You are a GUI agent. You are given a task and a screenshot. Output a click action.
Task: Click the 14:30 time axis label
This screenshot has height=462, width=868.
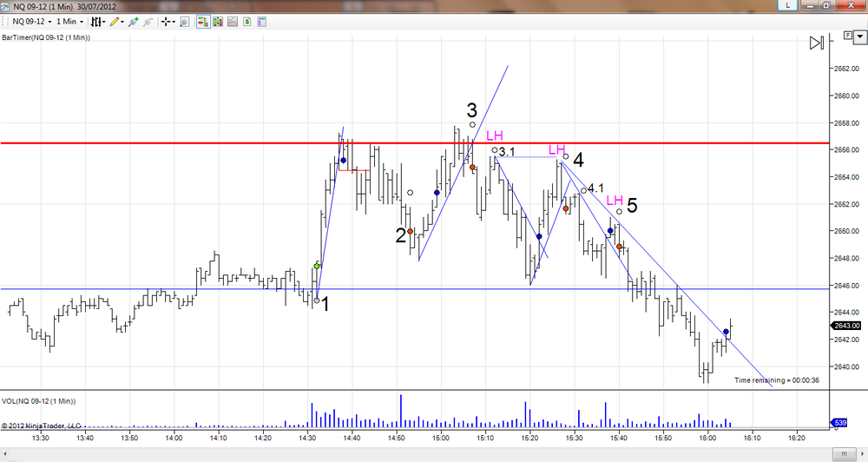[x=307, y=439]
